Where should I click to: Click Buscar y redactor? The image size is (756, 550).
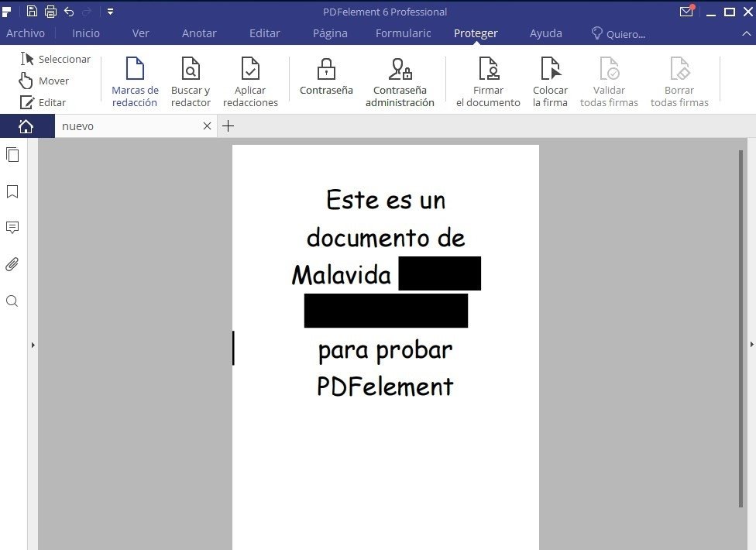[191, 82]
